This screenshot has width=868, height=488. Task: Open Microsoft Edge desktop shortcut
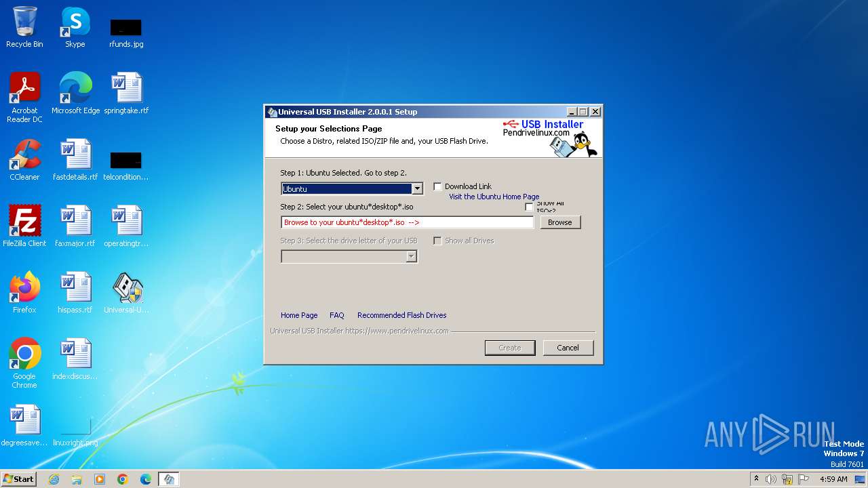pos(75,94)
